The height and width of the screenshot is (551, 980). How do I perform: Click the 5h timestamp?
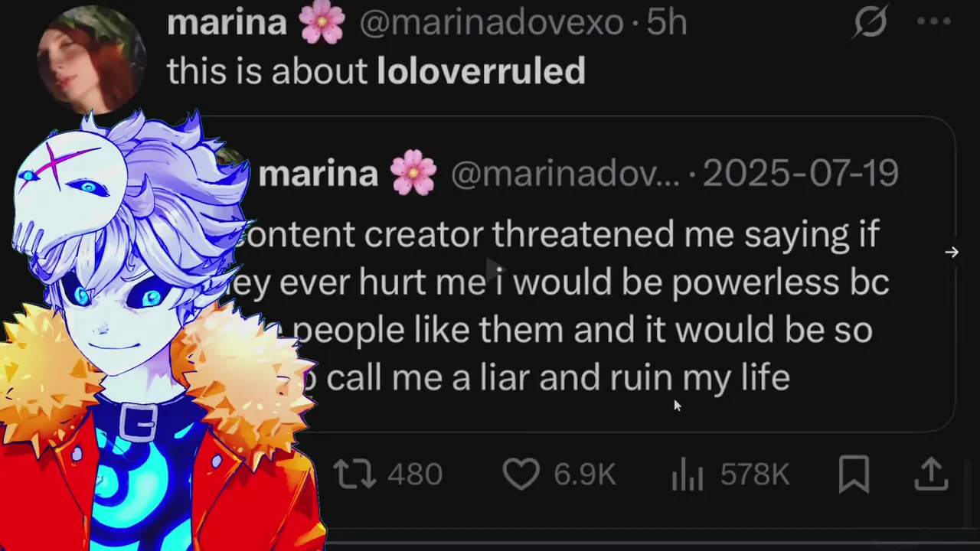point(667,23)
